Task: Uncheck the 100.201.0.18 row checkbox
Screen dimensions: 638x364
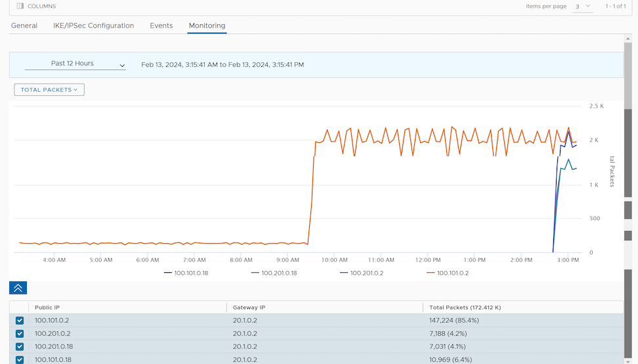Action: coord(20,347)
